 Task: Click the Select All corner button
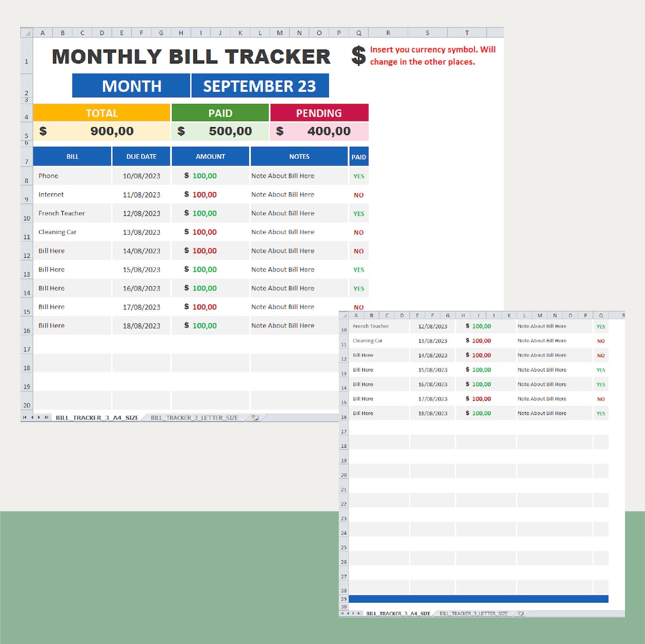[26, 32]
